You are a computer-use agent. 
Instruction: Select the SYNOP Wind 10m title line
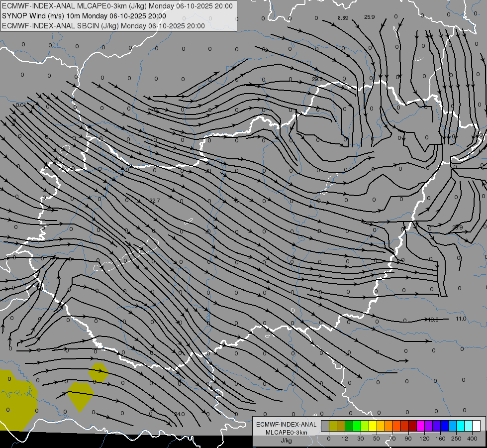[84, 16]
